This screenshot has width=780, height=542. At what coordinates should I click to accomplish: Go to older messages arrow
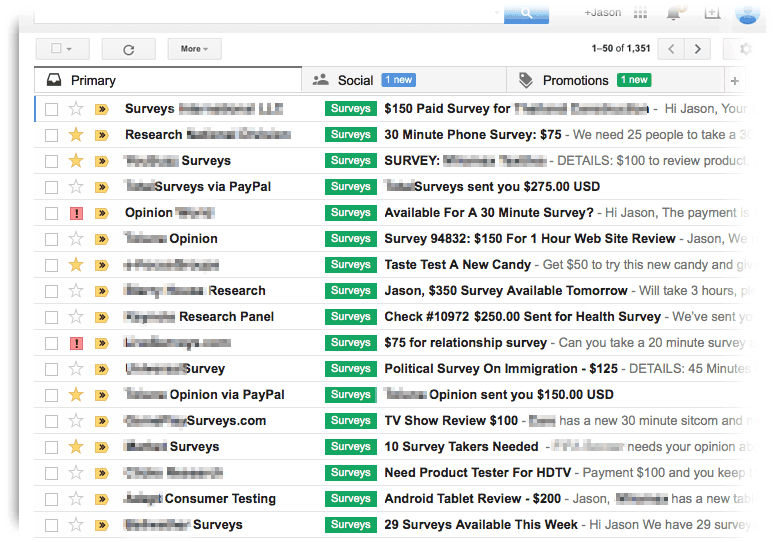click(697, 49)
